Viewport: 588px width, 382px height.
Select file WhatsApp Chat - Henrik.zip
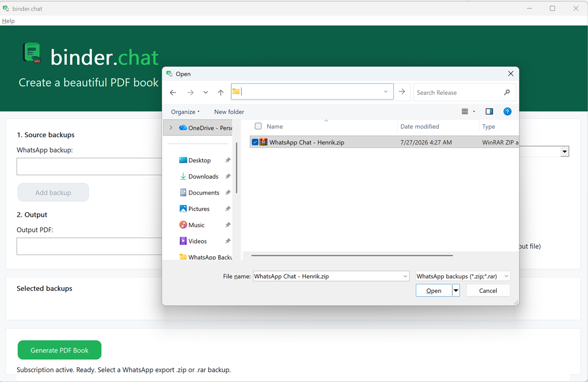pos(307,142)
